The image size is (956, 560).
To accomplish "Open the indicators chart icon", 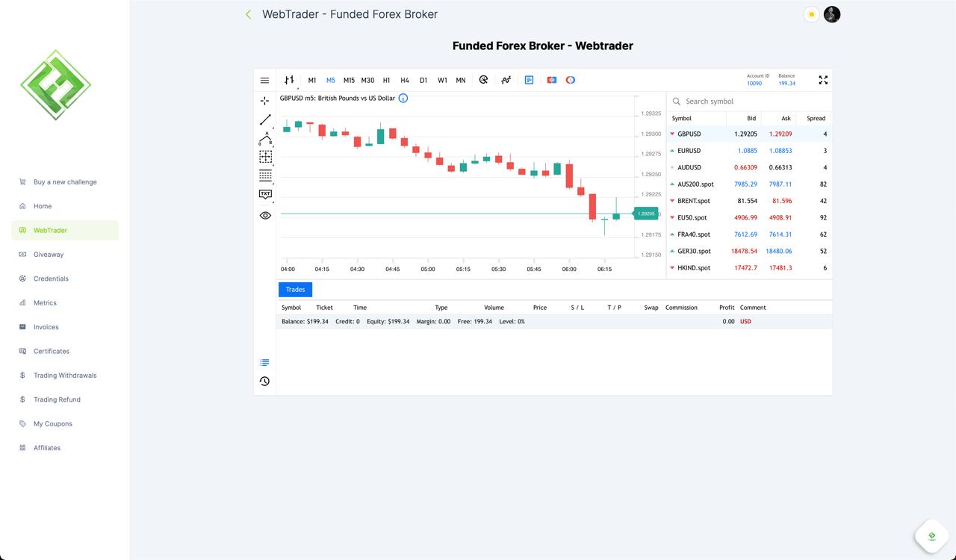I will 506,80.
